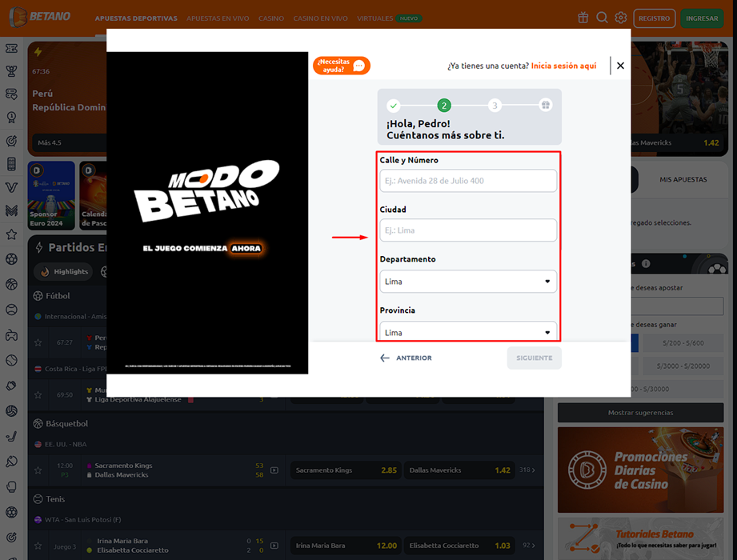
Task: Go back with the Anterior button
Action: (x=406, y=358)
